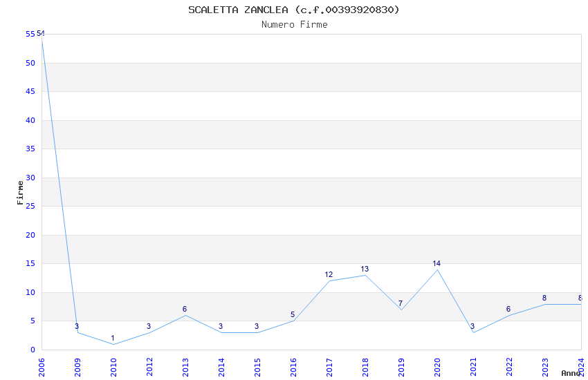Click the data value 6 for 2022
Image resolution: width=588 pixels, height=380 pixels.
point(508,310)
